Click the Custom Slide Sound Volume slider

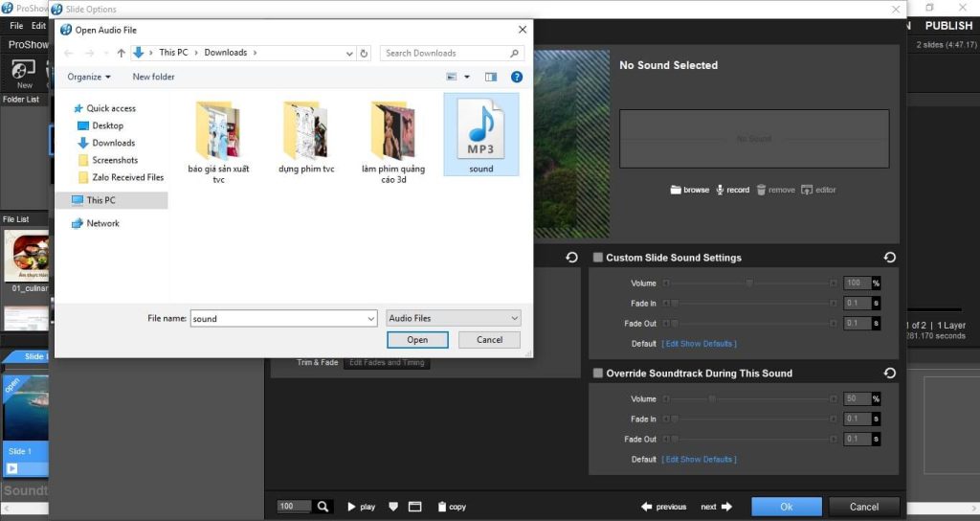[x=749, y=283]
